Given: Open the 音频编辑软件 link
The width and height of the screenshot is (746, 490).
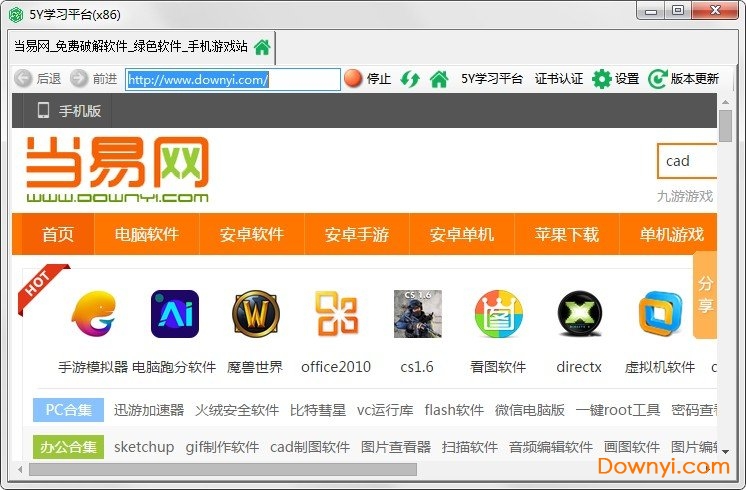Looking at the screenshot, I should (551, 447).
